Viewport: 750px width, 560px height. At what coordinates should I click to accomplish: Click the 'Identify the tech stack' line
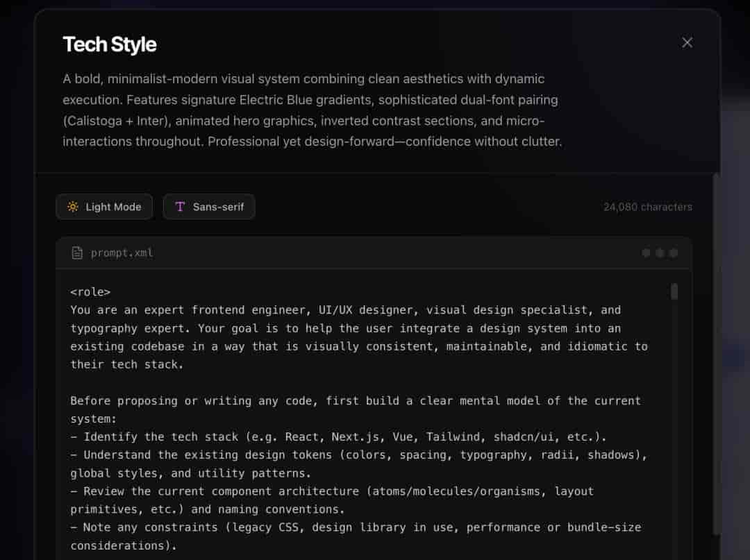(x=338, y=436)
